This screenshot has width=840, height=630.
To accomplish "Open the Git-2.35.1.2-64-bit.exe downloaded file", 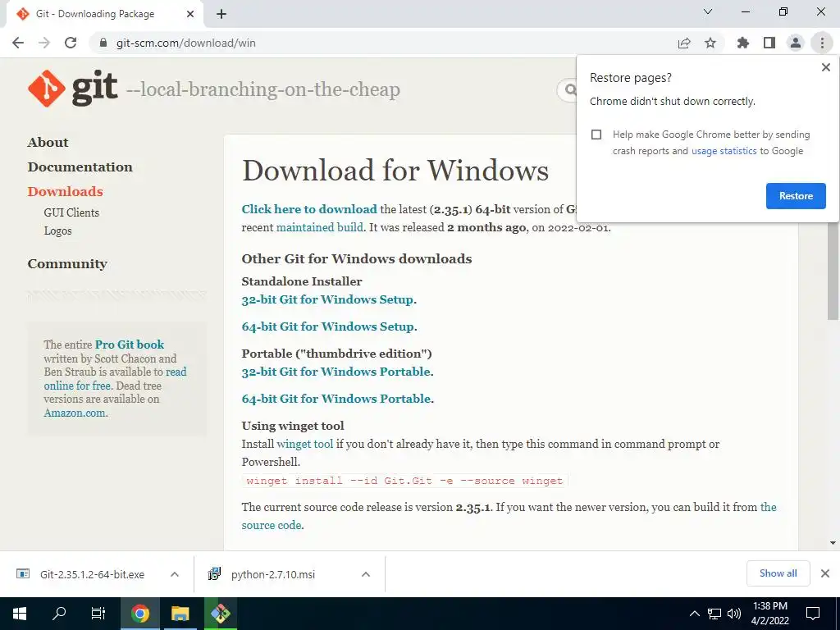I will (92, 574).
